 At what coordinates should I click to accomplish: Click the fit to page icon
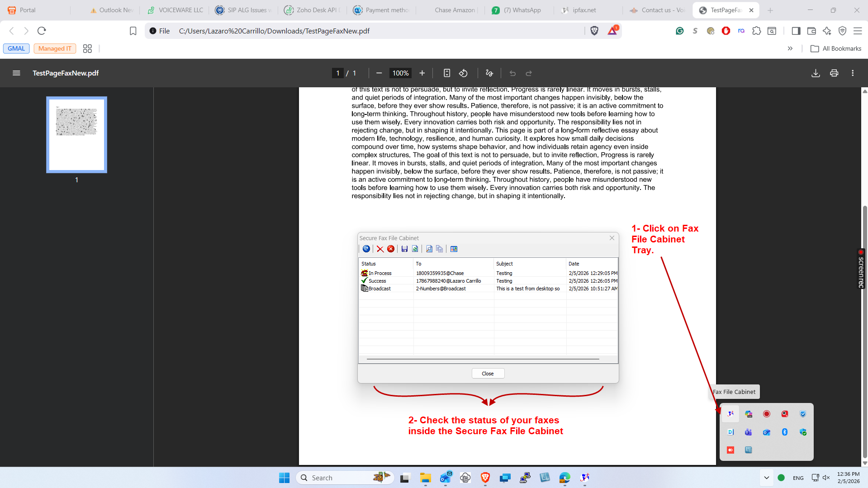coord(447,73)
